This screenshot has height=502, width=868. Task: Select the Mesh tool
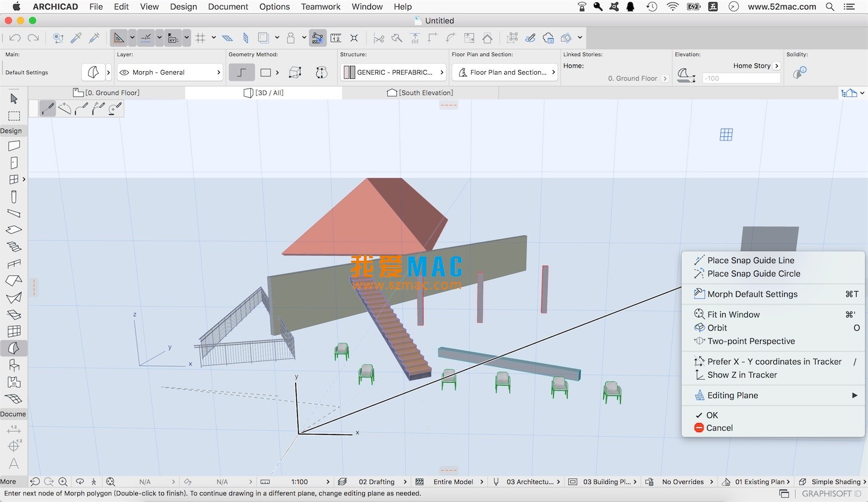14,399
